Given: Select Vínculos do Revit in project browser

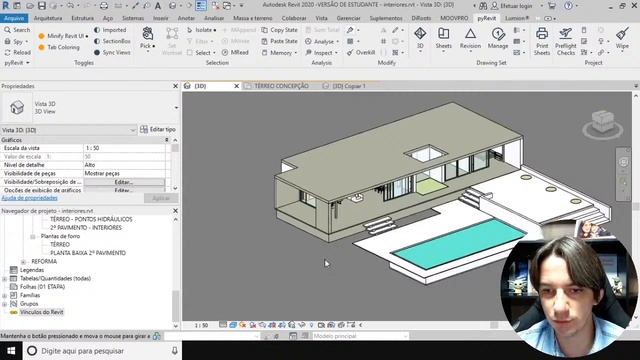Looking at the screenshot, I should click(42, 312).
